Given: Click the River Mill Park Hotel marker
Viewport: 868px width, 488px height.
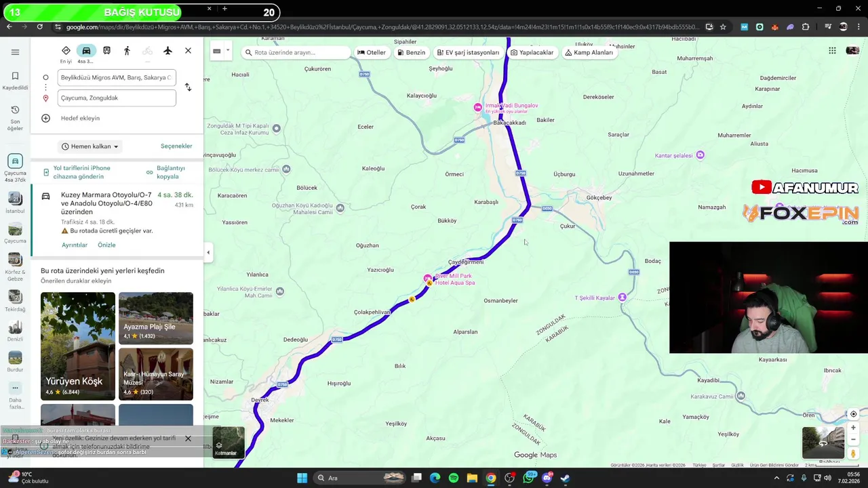Looking at the screenshot, I should [427, 279].
